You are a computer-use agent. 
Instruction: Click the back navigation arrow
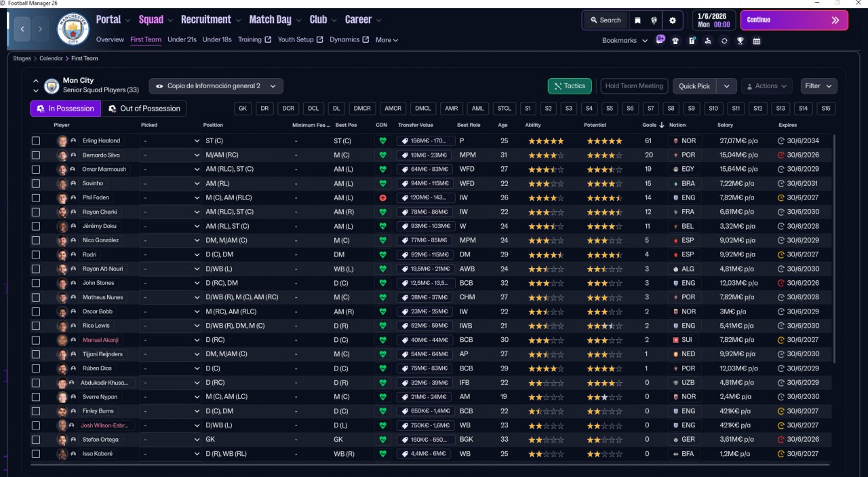(x=22, y=29)
